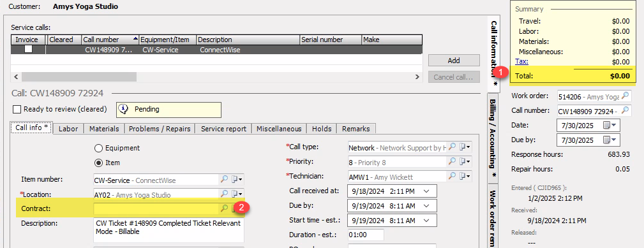Click the service calls scrollbar left arrow
This screenshot has height=248, width=644.
(16, 77)
